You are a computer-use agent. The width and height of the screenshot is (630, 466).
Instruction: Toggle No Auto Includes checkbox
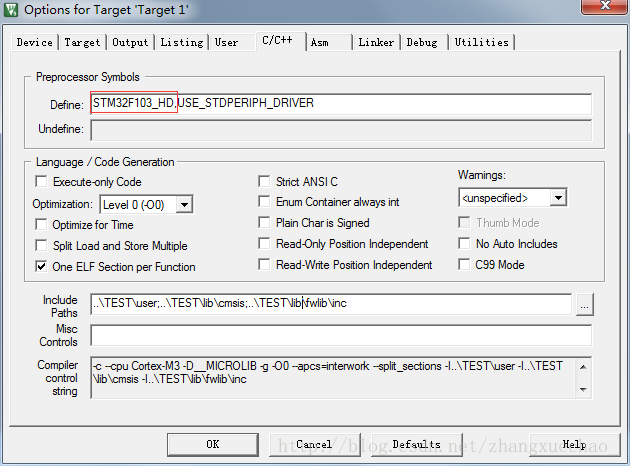(x=465, y=244)
